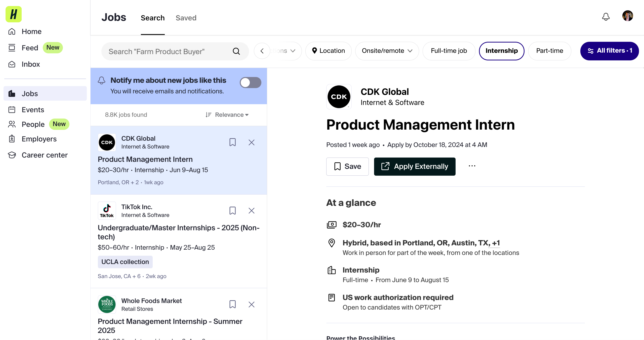
Task: Open the Relevance sort dropdown
Action: [x=227, y=115]
